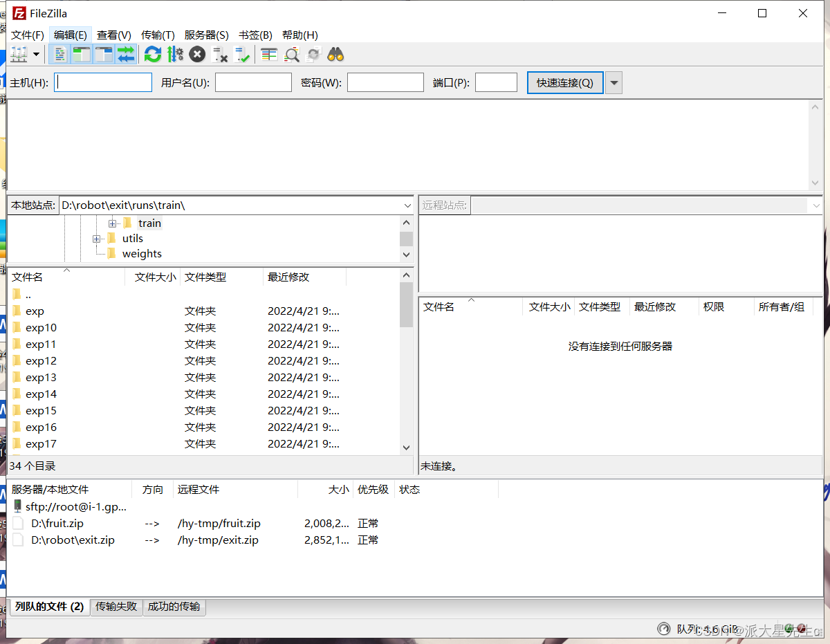Reconnect to the last server

[242, 55]
